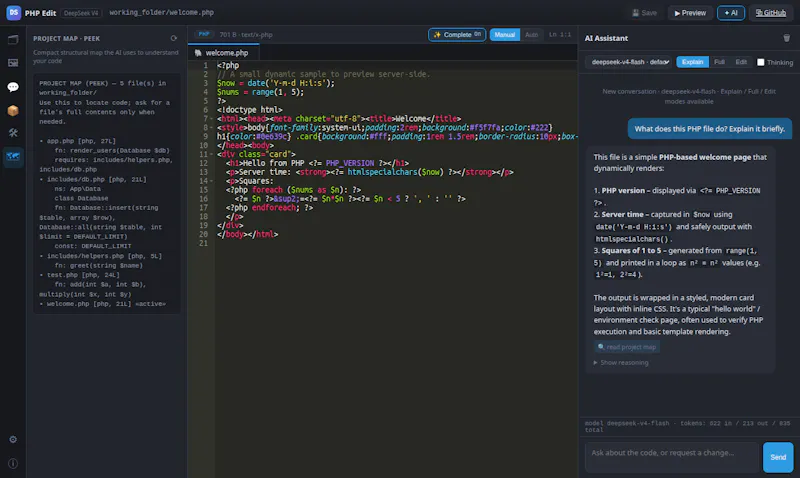Viewport: 800px width, 478px height.
Task: Open the file explorer sidebar icon
Action: click(x=13, y=39)
